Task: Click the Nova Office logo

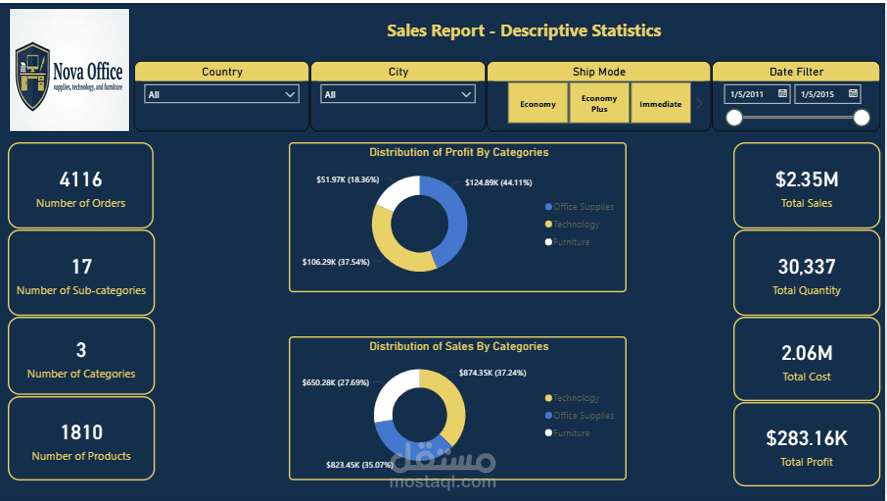Action: [x=70, y=70]
